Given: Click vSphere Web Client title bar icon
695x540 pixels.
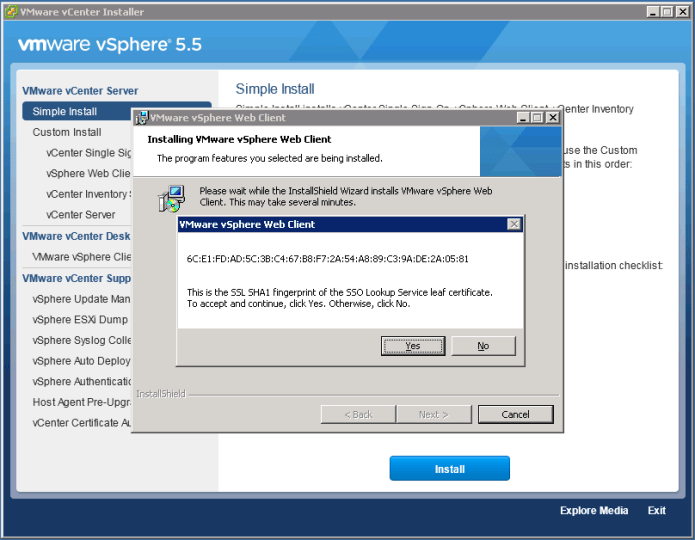Looking at the screenshot, I should [142, 117].
